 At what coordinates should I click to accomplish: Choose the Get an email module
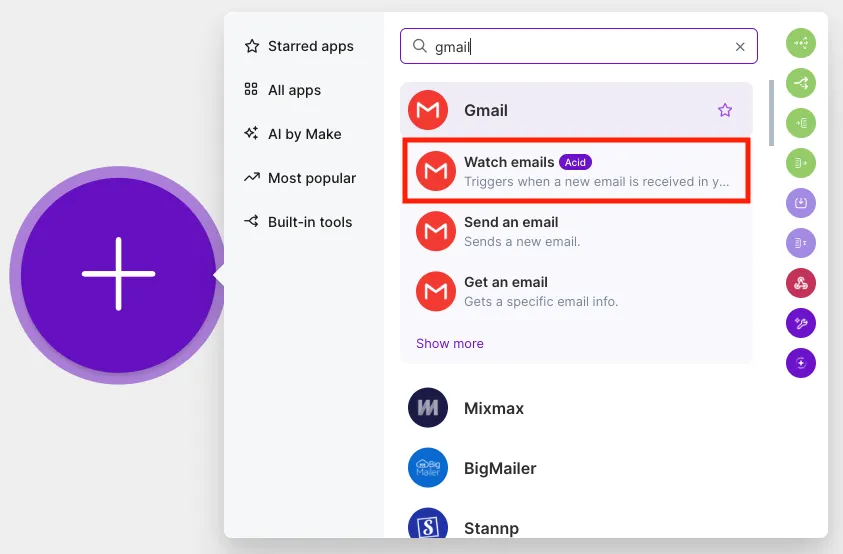pyautogui.click(x=576, y=292)
